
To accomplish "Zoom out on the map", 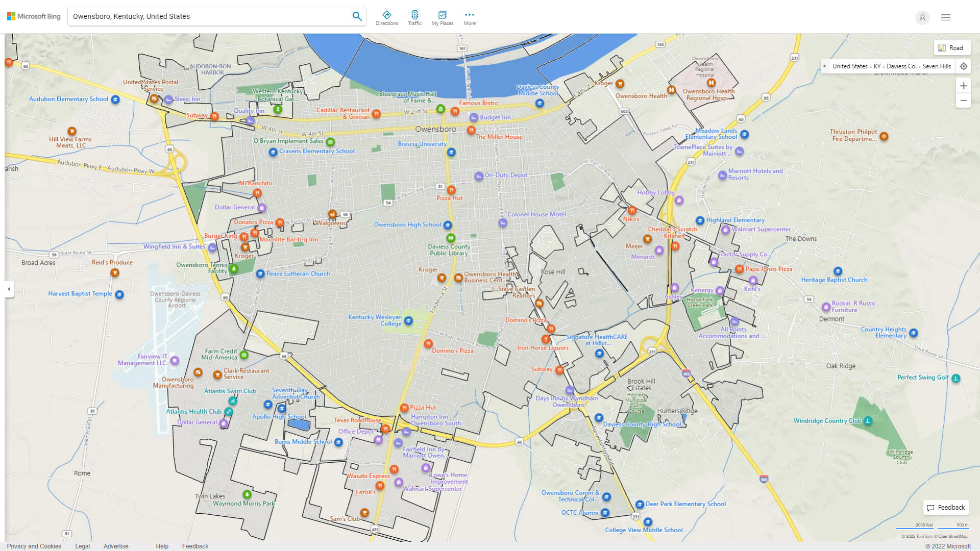I will pos(963,101).
